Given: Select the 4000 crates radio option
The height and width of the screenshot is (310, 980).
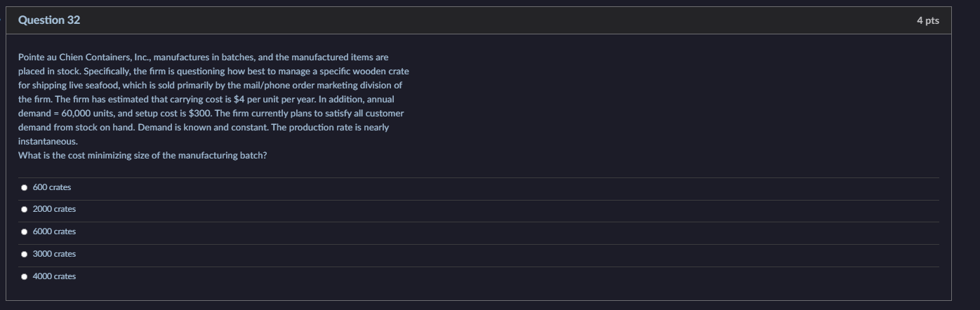Looking at the screenshot, I should point(25,276).
